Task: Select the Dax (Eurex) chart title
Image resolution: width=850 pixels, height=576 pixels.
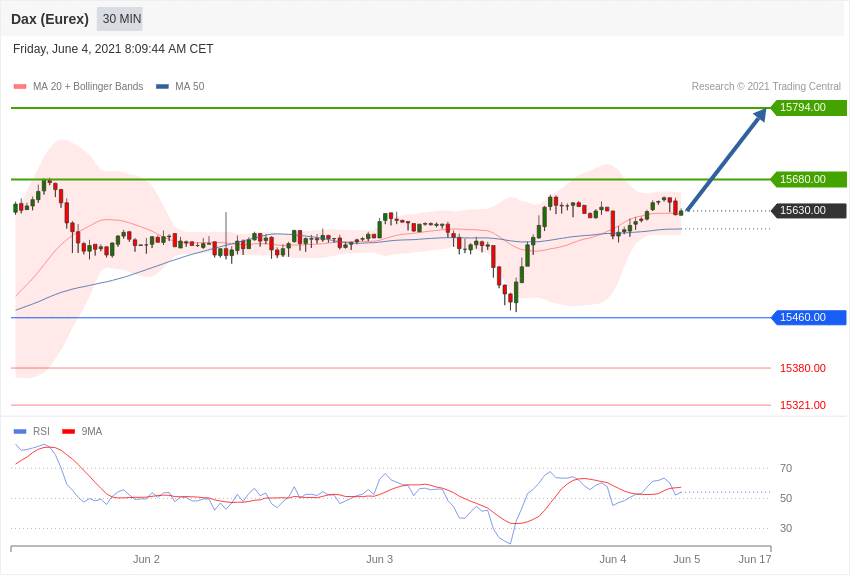Action: [x=50, y=19]
